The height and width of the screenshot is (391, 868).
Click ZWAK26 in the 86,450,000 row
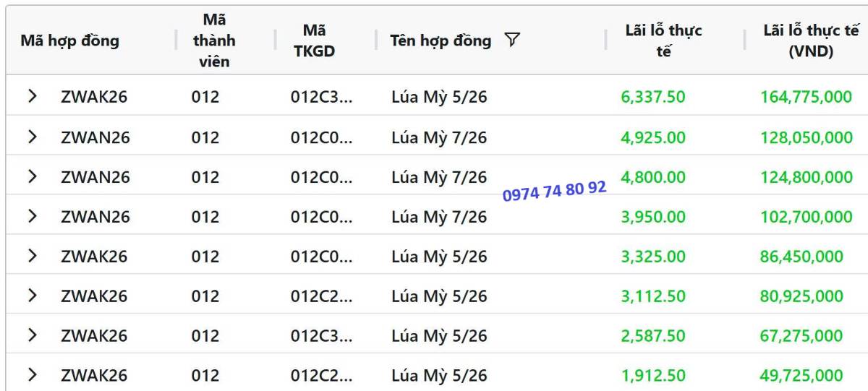(x=94, y=257)
